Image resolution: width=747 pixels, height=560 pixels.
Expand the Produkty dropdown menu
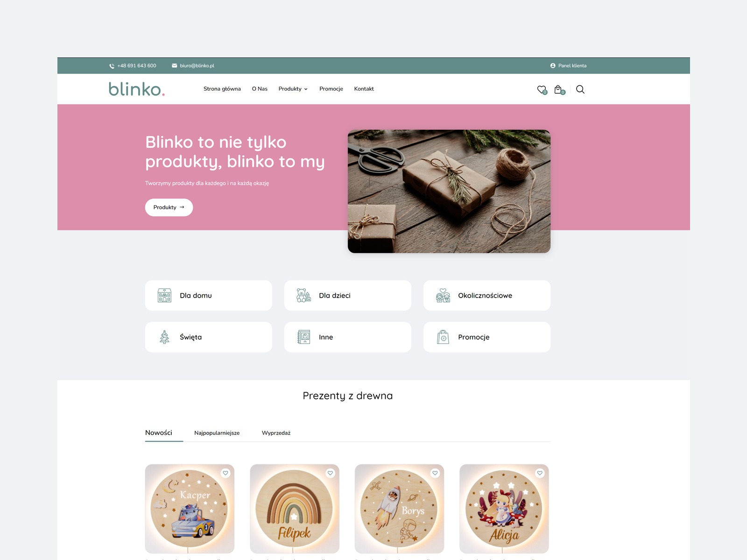(293, 89)
